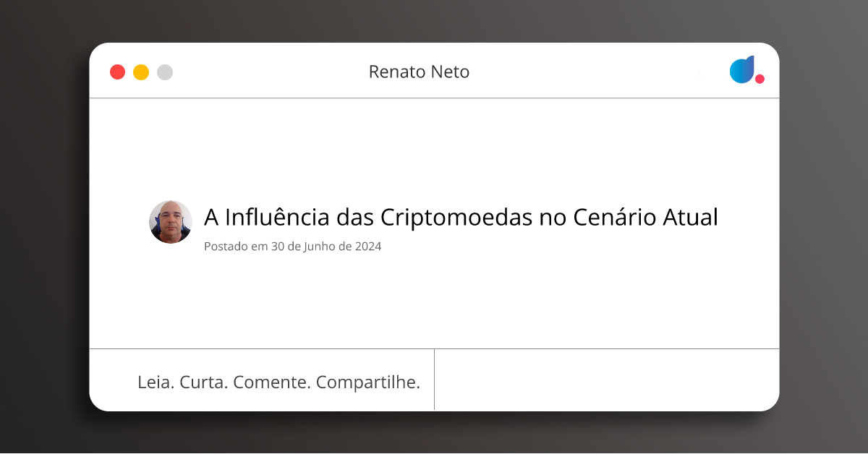Click the word "Compartilhe." in the footer

coord(368,382)
